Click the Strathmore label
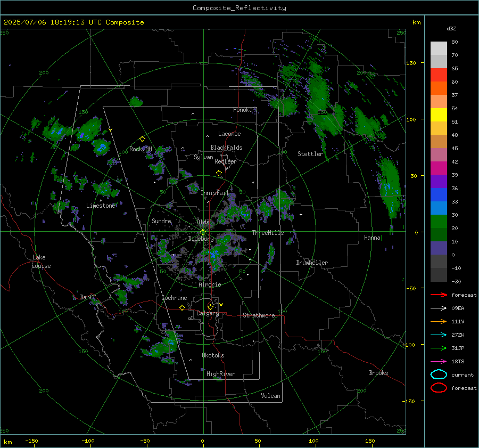 coord(259,315)
